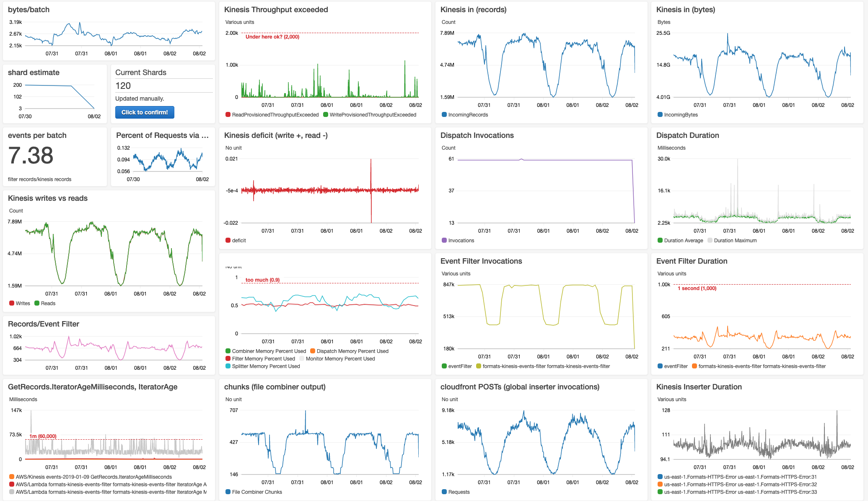
Task: Select the 'Dispatch Duration' widget title
Action: [688, 135]
